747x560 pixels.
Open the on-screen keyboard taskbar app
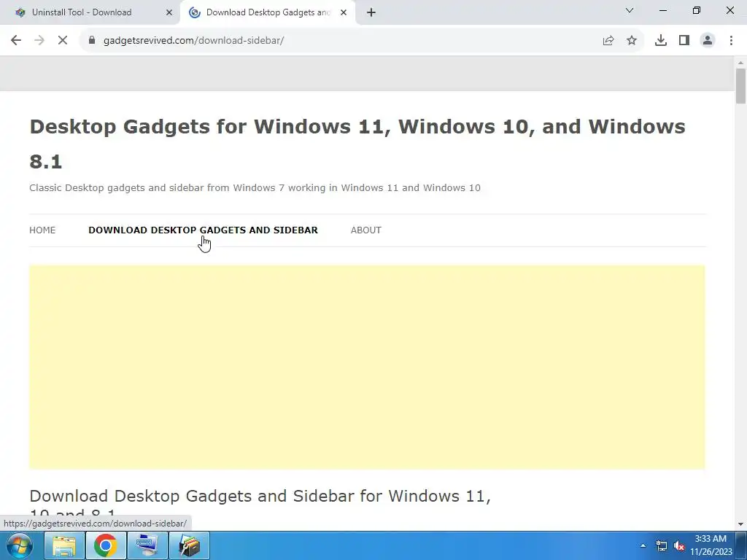pyautogui.click(x=147, y=545)
